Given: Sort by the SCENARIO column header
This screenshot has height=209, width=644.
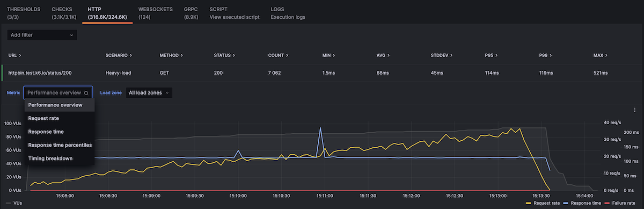Looking at the screenshot, I should coord(119,55).
